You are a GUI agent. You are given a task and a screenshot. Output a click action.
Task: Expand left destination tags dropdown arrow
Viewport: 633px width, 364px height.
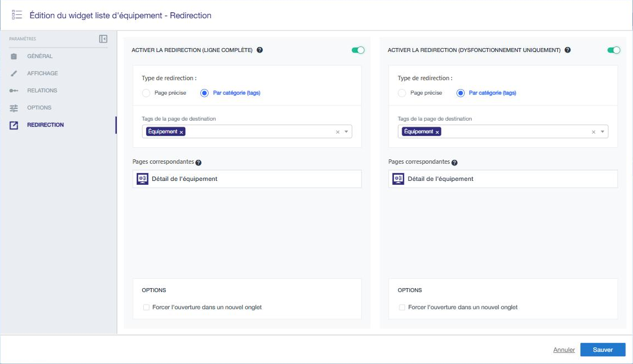click(x=346, y=132)
